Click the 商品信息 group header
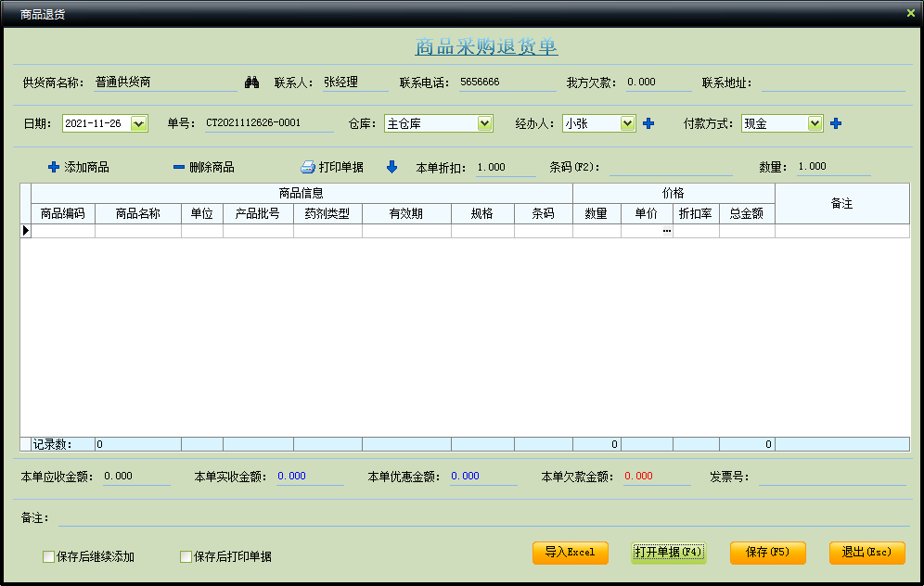 pyautogui.click(x=302, y=193)
